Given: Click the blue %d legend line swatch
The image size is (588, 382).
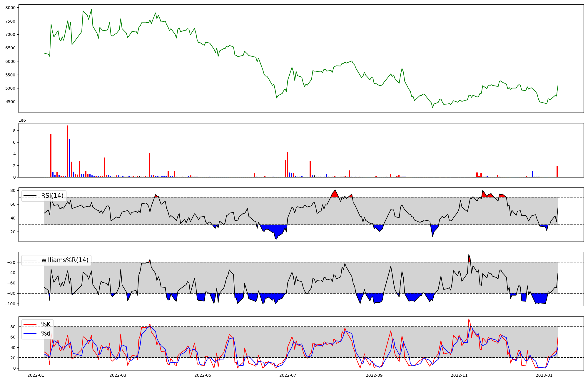Looking at the screenshot, I should (x=30, y=334).
